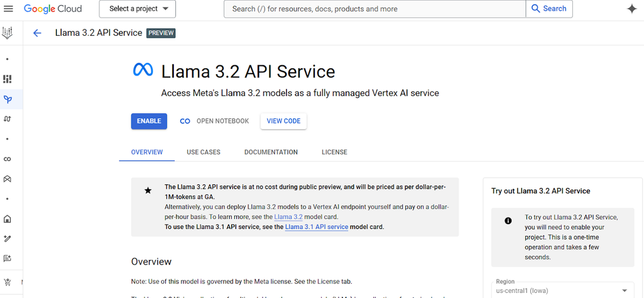
Task: Switch to the Use Cases tab
Action: [x=204, y=152]
